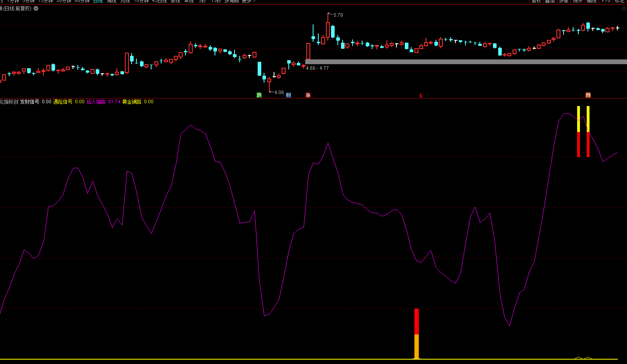
Task: Select the 月线 monthly period tab
Action: tap(125, 1)
